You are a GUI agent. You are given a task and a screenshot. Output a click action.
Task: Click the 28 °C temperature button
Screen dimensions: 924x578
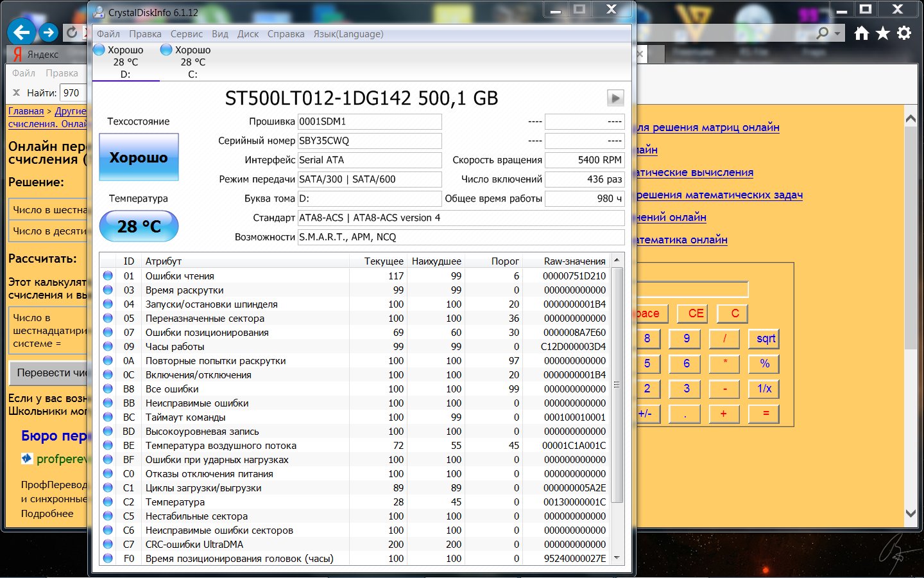[139, 226]
